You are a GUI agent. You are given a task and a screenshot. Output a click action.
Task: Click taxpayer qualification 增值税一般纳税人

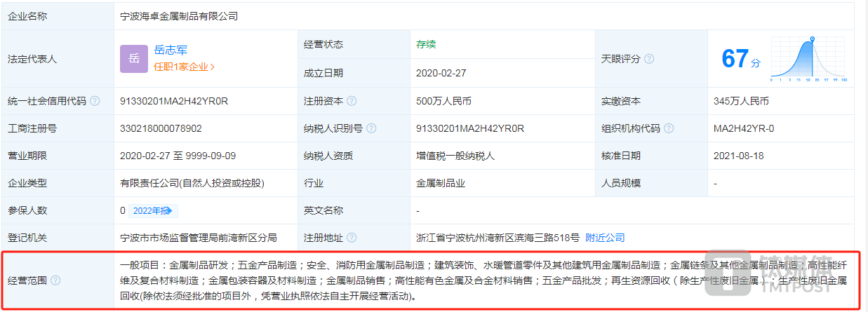point(455,156)
